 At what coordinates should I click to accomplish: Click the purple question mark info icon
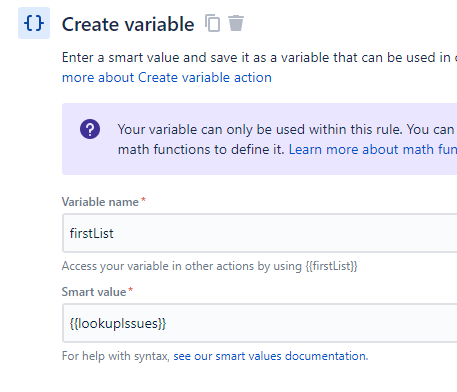click(x=90, y=129)
